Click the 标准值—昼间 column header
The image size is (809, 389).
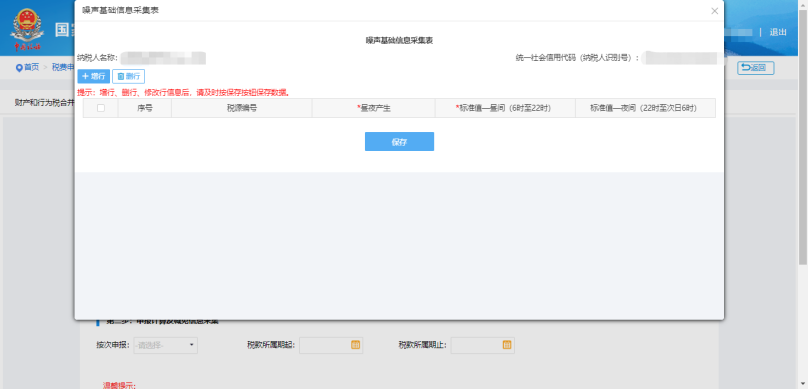[505, 108]
